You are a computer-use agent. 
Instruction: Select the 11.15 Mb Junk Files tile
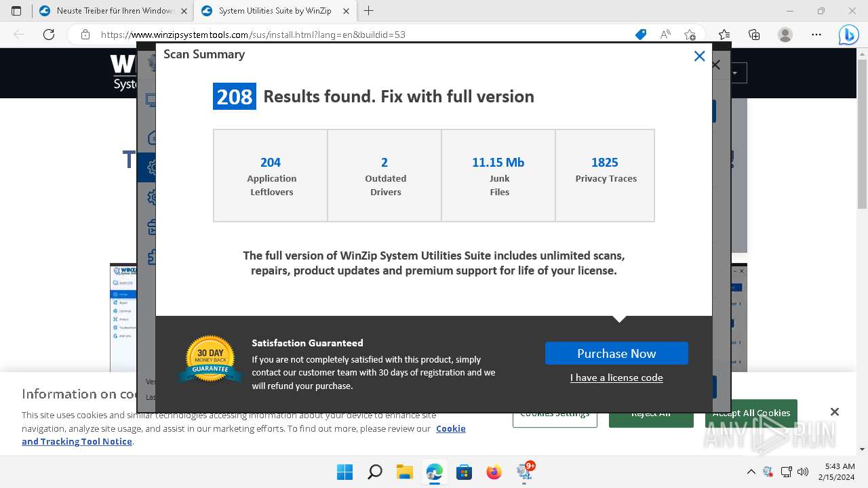click(498, 176)
